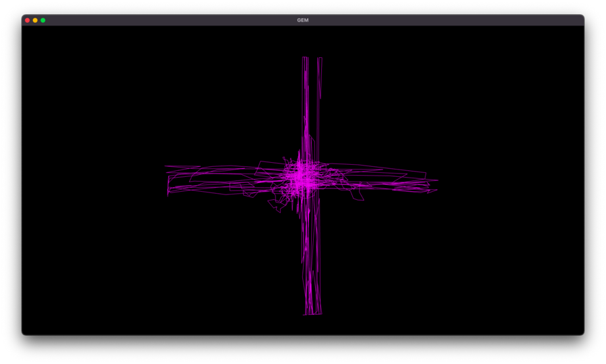The image size is (606, 364).
Task: Click the bottom-right corner of the GEM window
Action: (582, 333)
